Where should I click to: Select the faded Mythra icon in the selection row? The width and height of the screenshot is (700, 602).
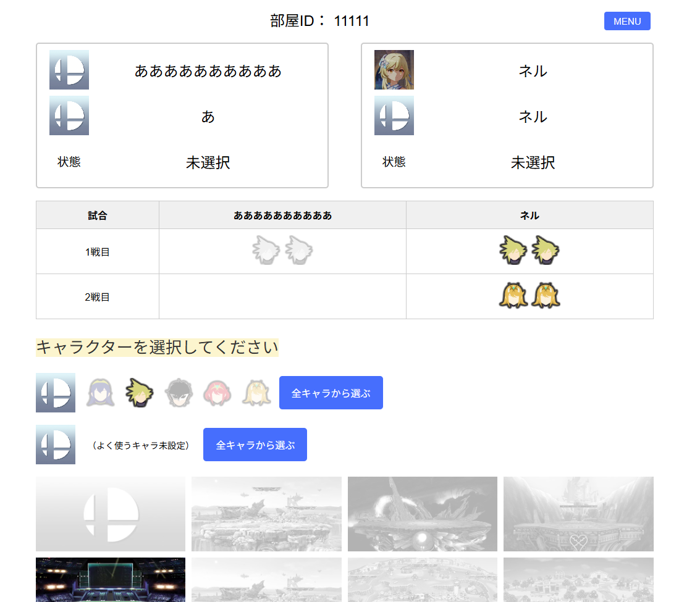pyautogui.click(x=256, y=393)
